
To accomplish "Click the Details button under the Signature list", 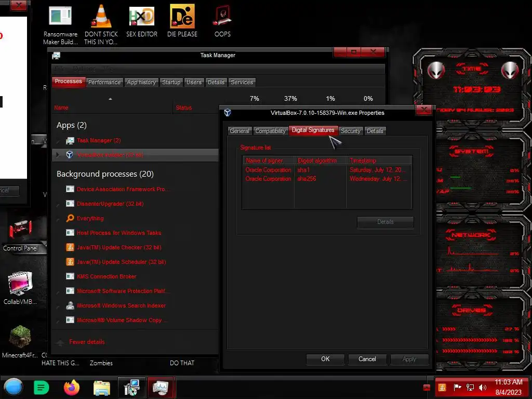I will click(x=385, y=222).
